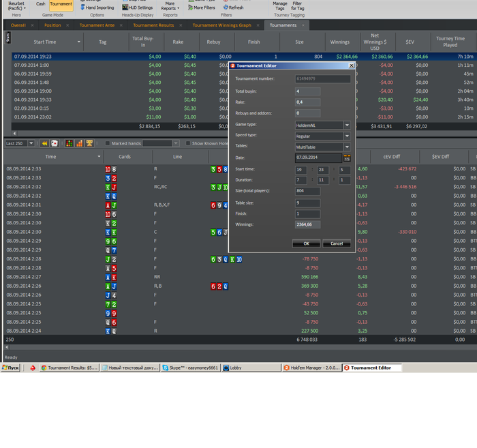Click the Winnings input field
The height and width of the screenshot is (448, 477).
pyautogui.click(x=307, y=224)
